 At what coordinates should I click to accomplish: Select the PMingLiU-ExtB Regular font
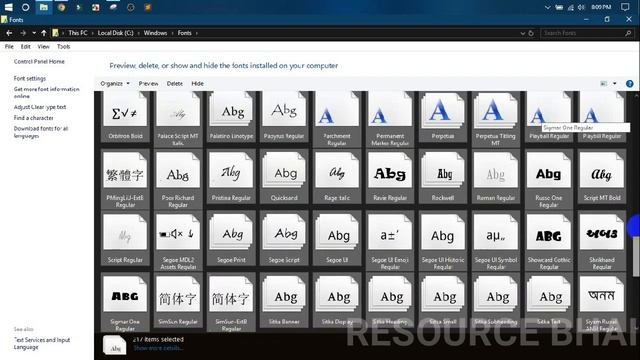coord(125,179)
